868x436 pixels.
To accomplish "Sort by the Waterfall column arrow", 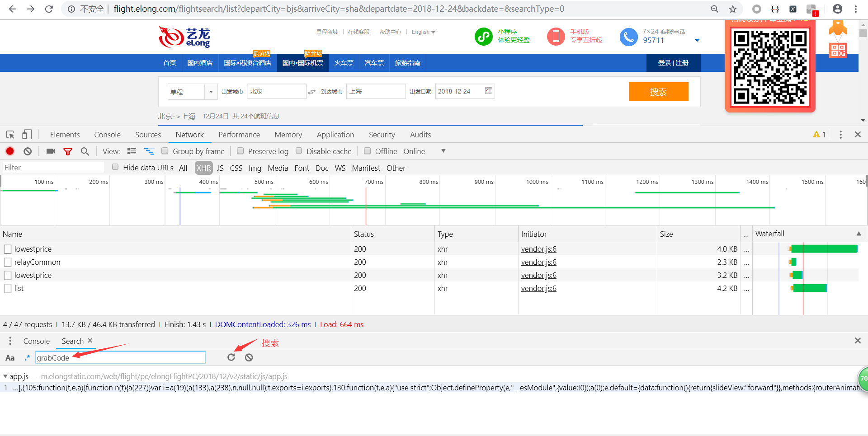I will (859, 234).
